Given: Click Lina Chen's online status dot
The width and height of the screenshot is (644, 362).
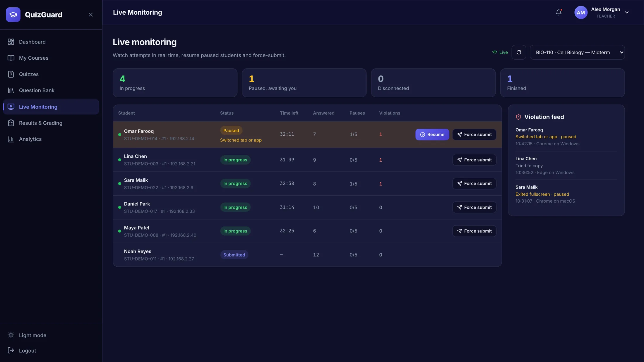Looking at the screenshot, I should tap(119, 160).
